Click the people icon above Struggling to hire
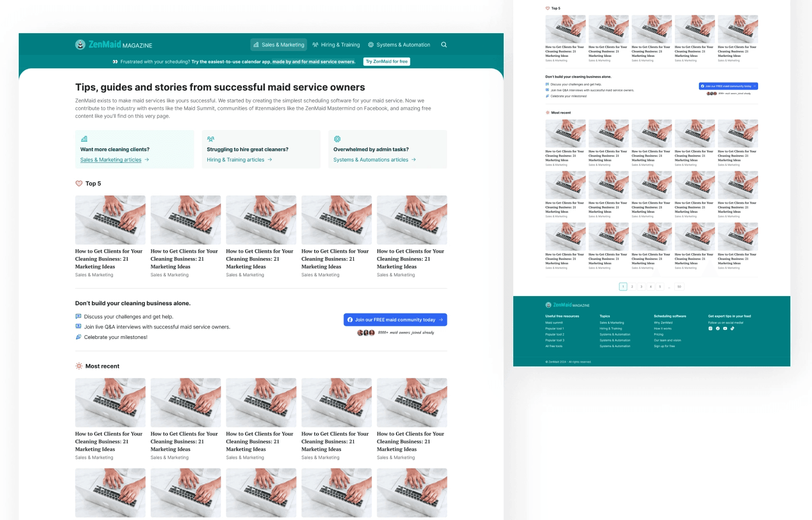 [210, 139]
